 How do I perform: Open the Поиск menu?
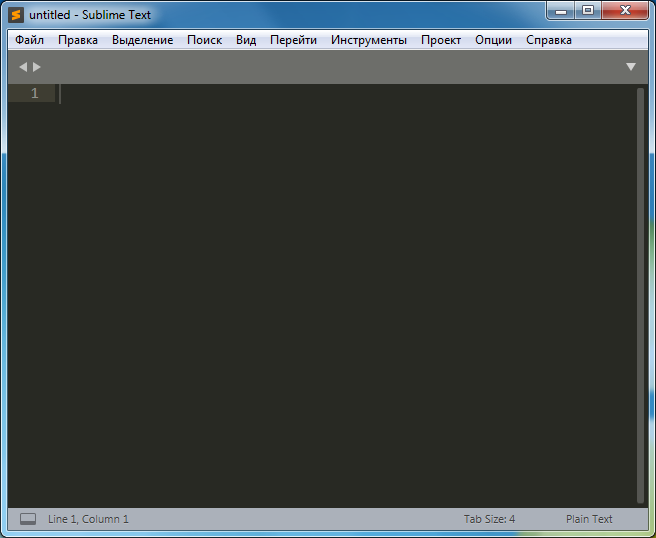[x=204, y=40]
